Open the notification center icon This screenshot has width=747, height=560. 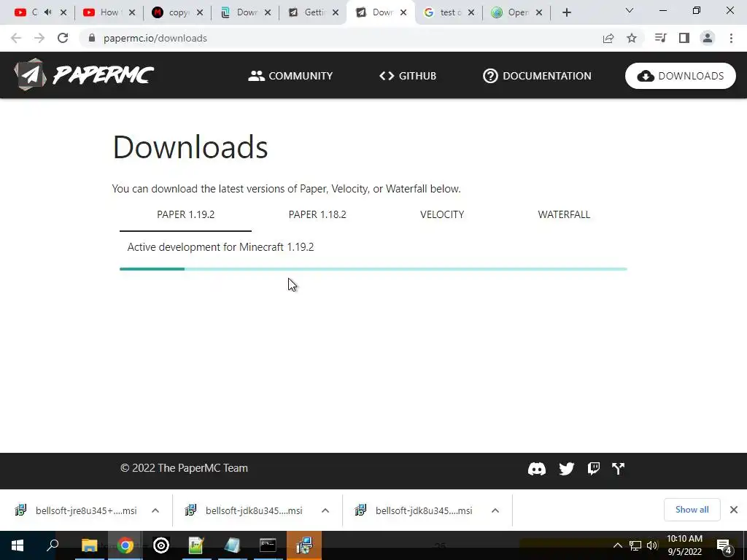point(724,545)
